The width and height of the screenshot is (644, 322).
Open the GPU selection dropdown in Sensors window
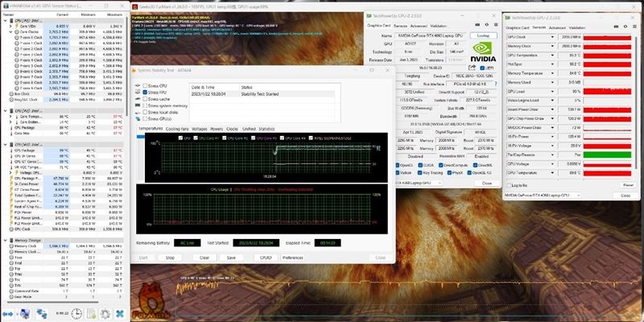click(542, 195)
